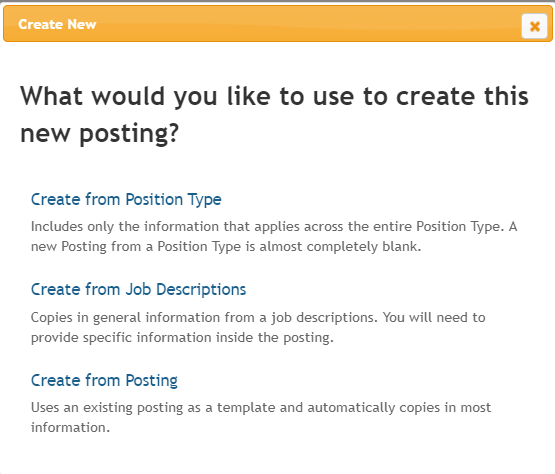Click the word 'Posting' in the Create from Posting link
The width and height of the screenshot is (555, 474).
pos(152,381)
